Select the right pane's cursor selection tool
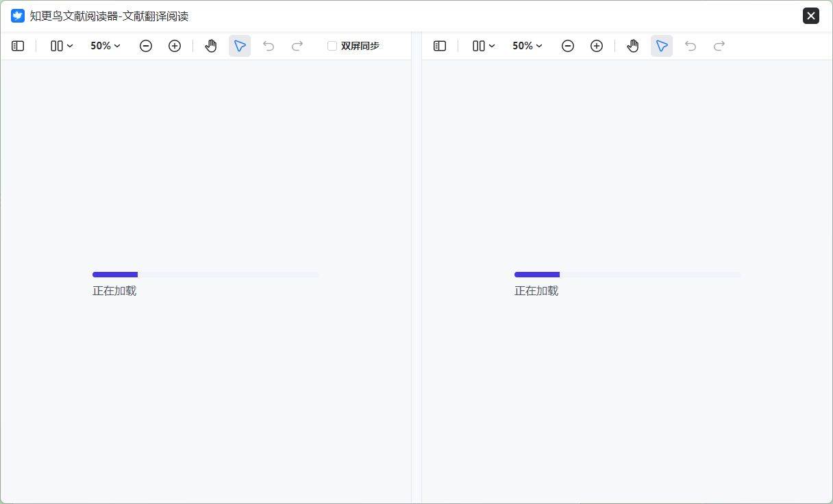 662,46
